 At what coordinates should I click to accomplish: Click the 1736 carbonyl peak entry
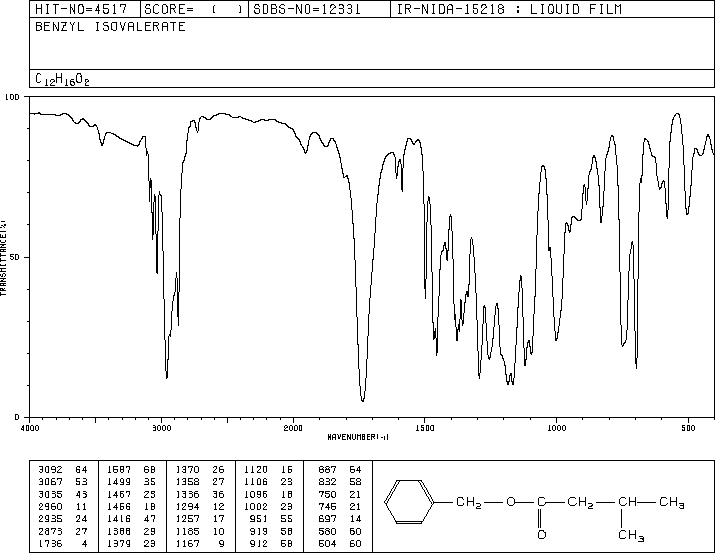tap(63, 543)
